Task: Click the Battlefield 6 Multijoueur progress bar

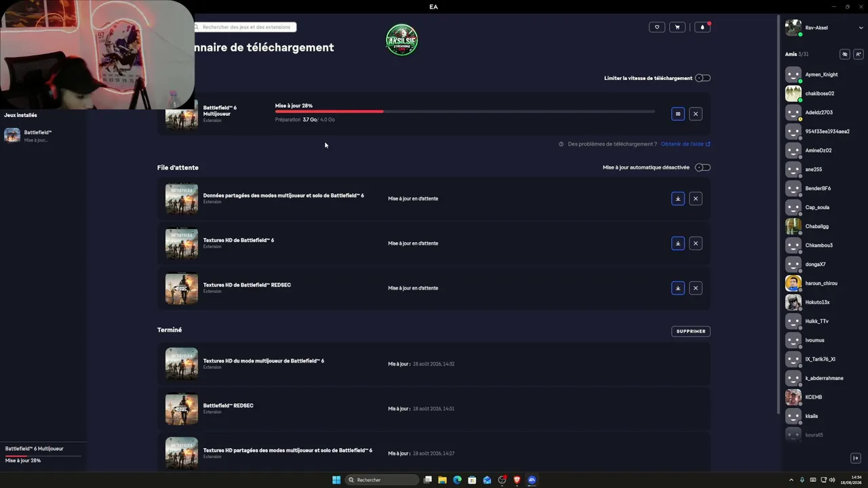Action: pos(465,112)
